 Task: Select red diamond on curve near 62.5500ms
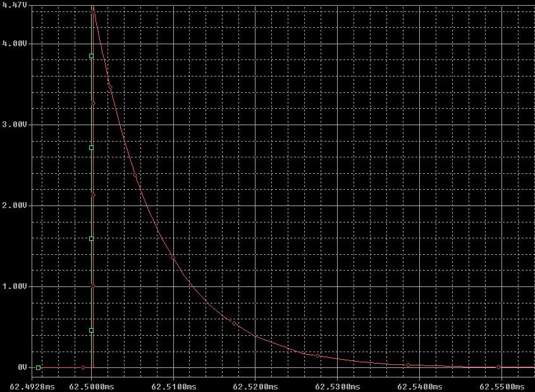[x=499, y=367]
